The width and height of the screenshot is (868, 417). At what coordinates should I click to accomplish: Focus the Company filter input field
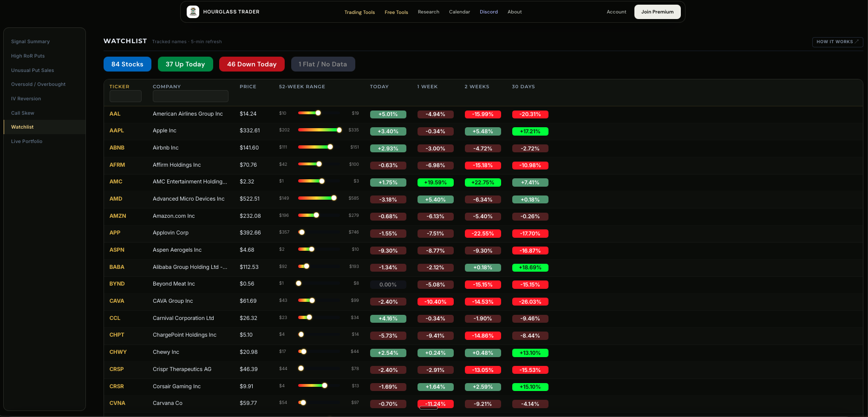(x=190, y=96)
